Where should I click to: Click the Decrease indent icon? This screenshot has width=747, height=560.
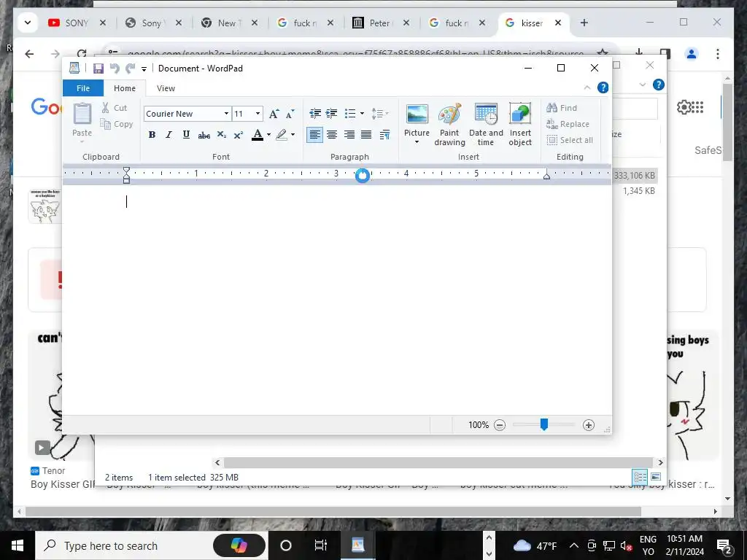[x=315, y=113]
